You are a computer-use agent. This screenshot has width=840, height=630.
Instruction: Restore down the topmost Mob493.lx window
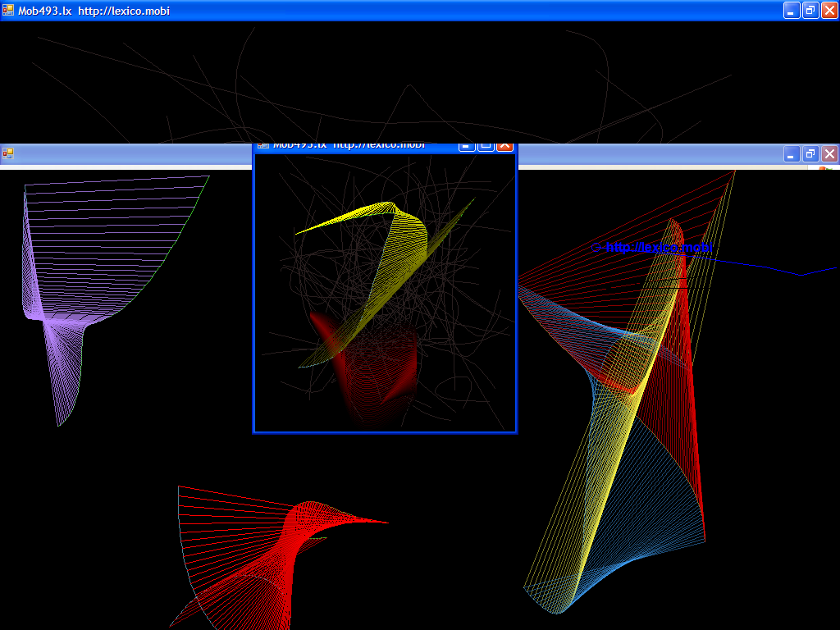click(x=810, y=11)
